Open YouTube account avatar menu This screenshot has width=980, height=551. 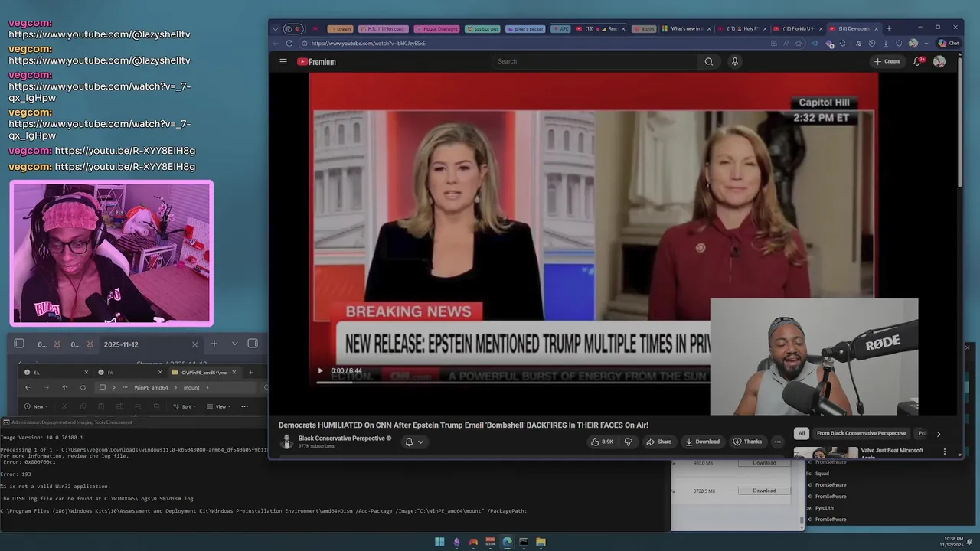point(939,61)
